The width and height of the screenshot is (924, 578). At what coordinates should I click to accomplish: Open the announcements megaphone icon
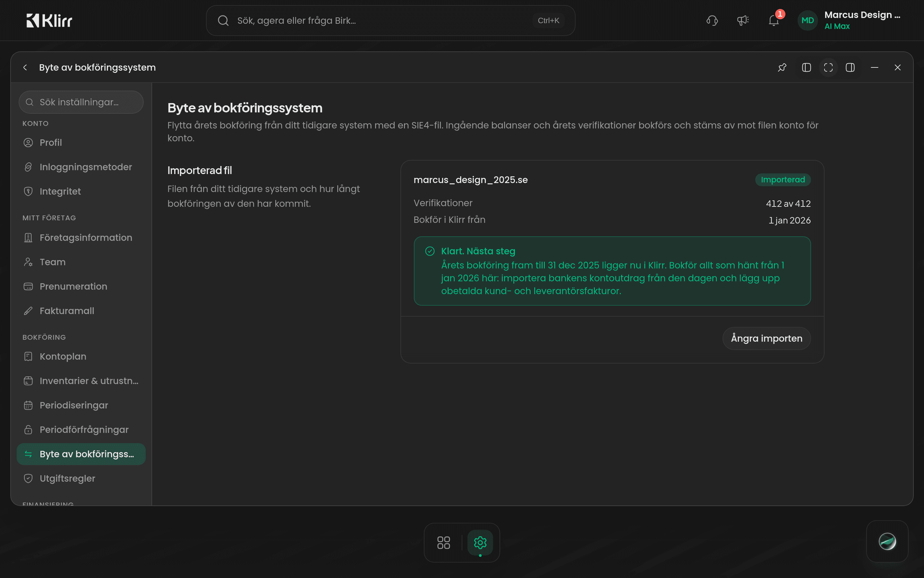[x=743, y=21]
